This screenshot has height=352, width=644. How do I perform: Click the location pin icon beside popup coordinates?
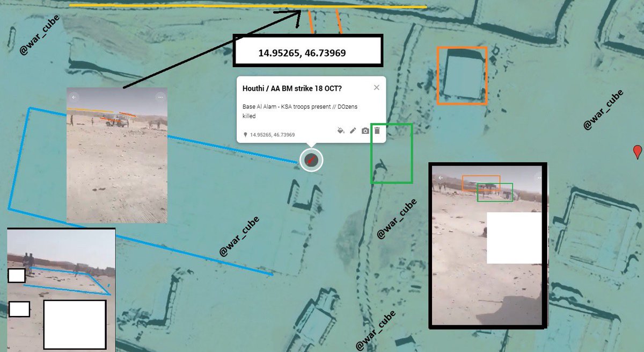245,135
